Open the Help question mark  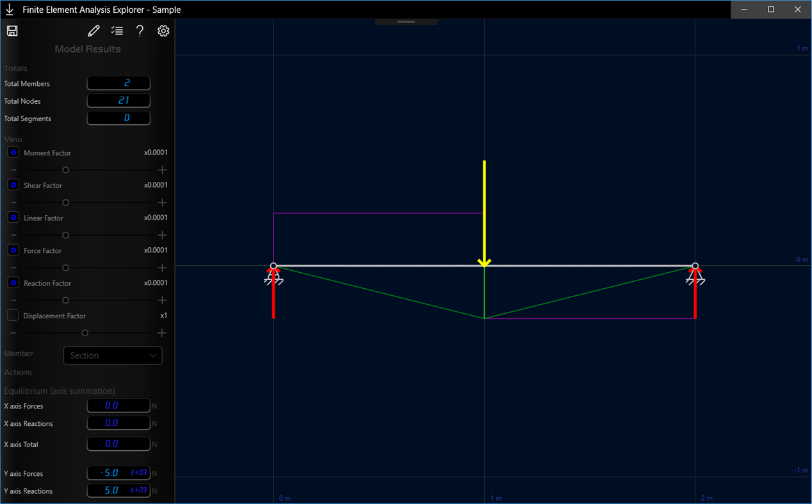[x=140, y=30]
